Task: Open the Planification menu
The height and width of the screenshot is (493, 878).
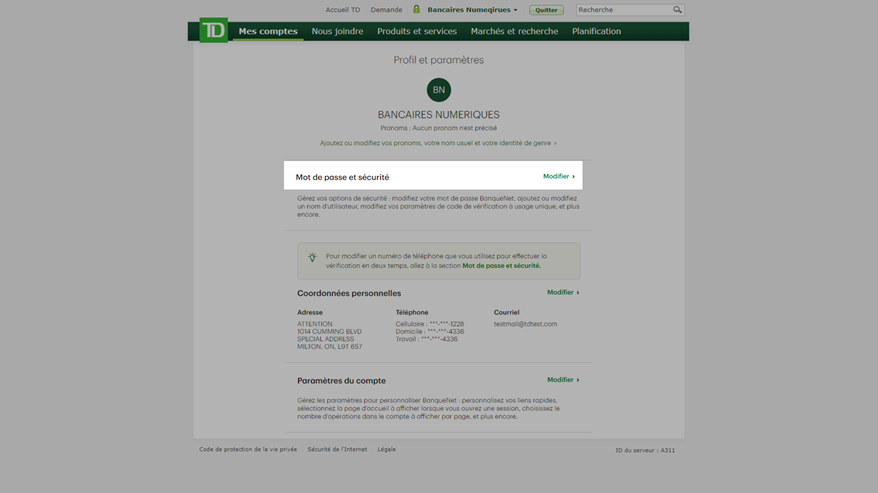Action: click(x=596, y=31)
